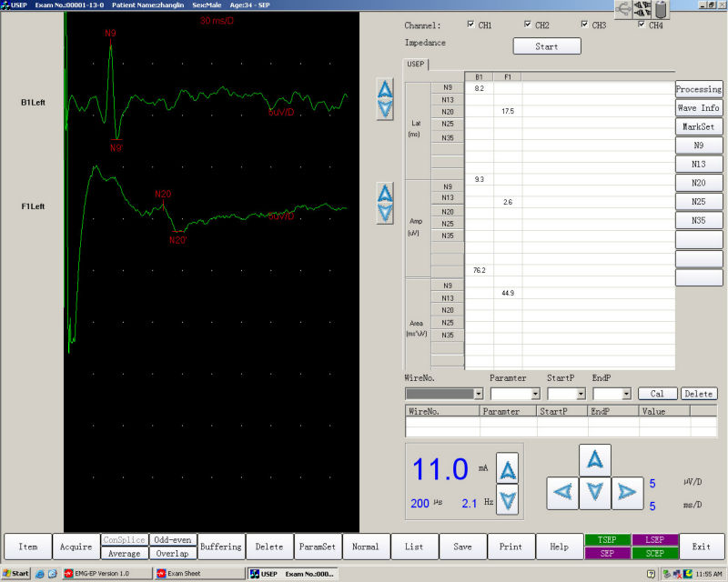Open ParamSet
This screenshot has width=728, height=582.
318,547
